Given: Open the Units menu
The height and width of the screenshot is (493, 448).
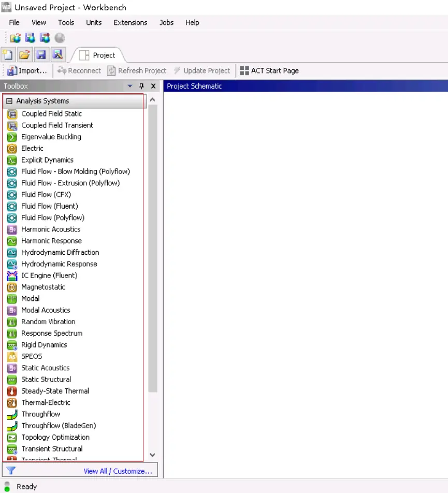Looking at the screenshot, I should point(94,23).
